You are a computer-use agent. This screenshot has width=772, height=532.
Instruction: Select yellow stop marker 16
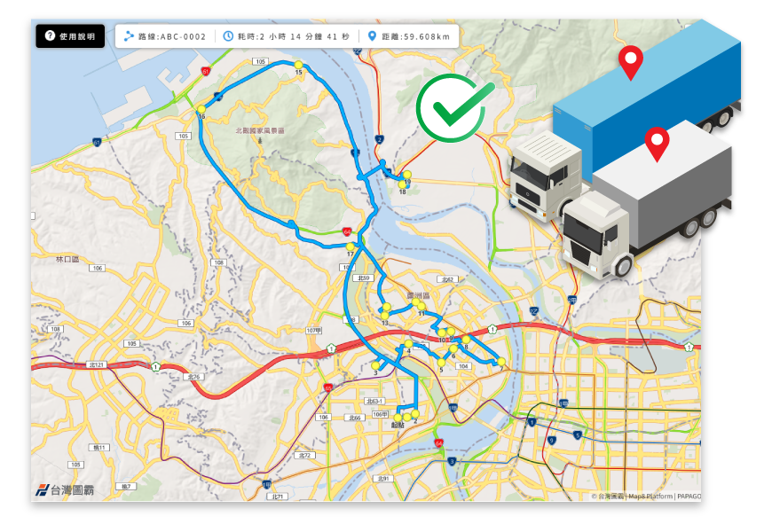[x=201, y=109]
